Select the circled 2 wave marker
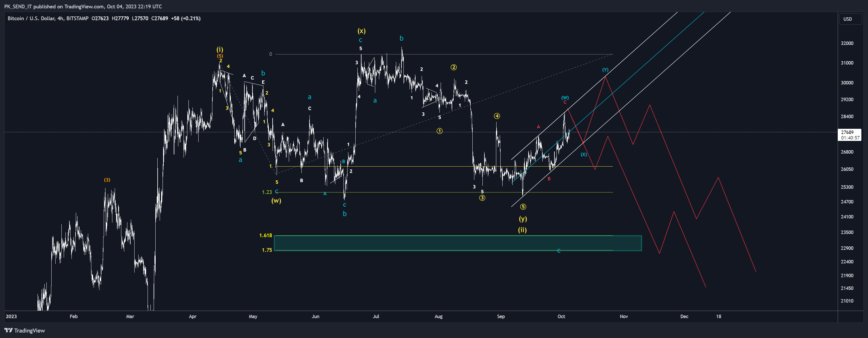 [454, 67]
